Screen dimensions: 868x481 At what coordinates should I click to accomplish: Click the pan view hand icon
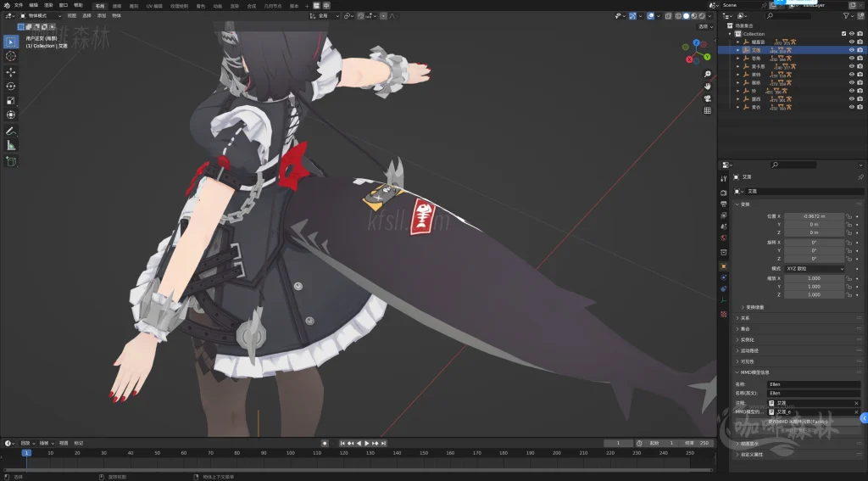708,86
